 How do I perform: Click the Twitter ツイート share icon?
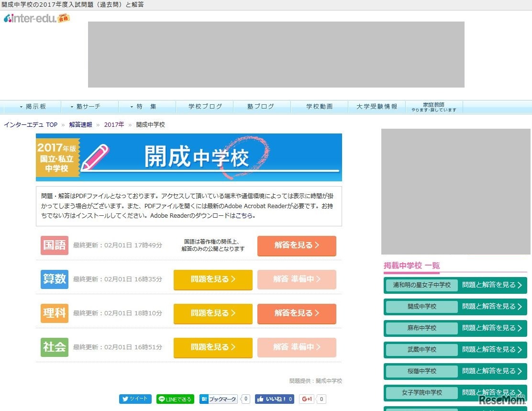click(135, 399)
